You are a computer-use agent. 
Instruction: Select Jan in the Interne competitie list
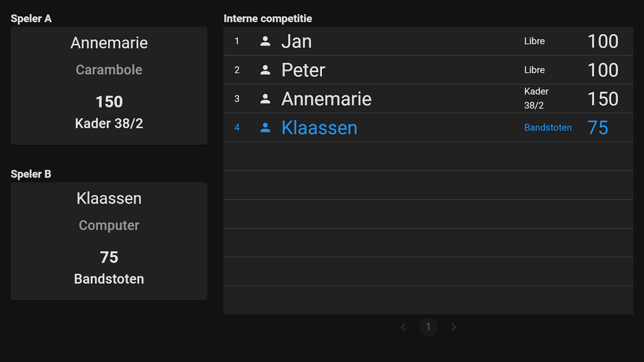click(x=297, y=41)
